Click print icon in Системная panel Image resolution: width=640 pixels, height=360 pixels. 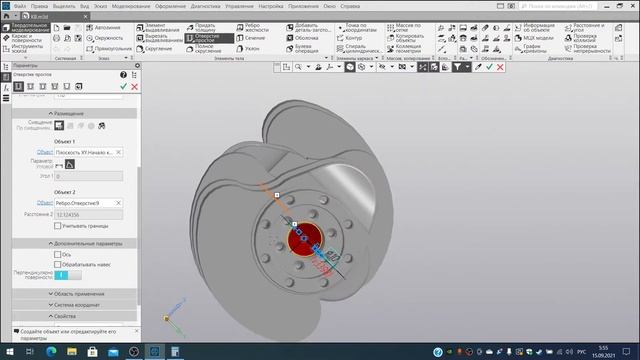point(56,38)
